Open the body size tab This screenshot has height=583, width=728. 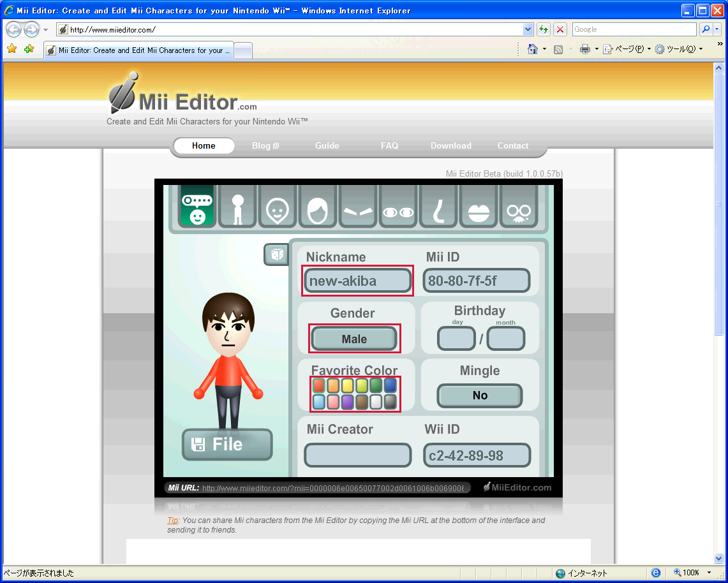pos(237,207)
